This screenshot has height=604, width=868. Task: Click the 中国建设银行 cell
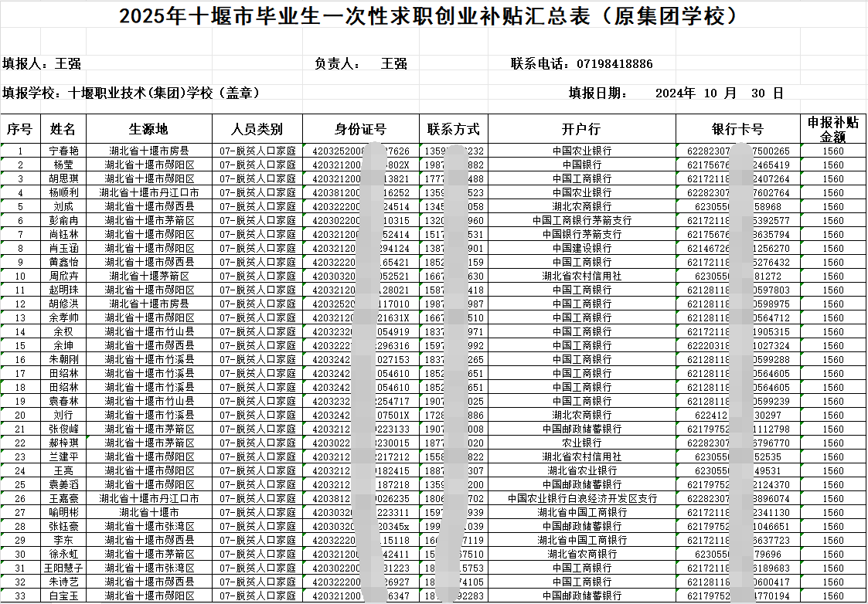[581, 249]
